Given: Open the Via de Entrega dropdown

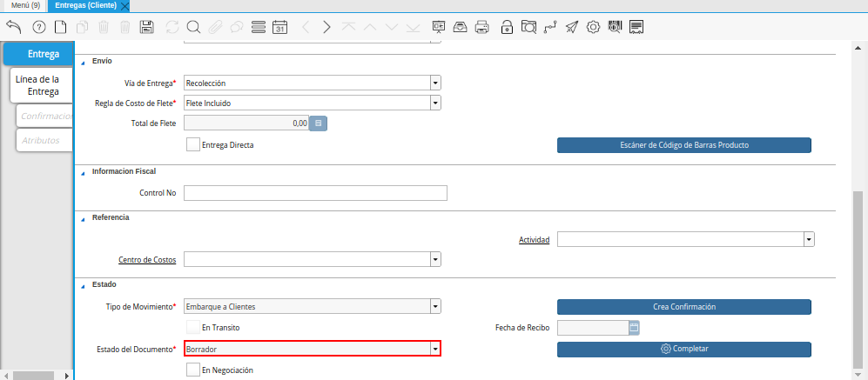Looking at the screenshot, I should [435, 83].
